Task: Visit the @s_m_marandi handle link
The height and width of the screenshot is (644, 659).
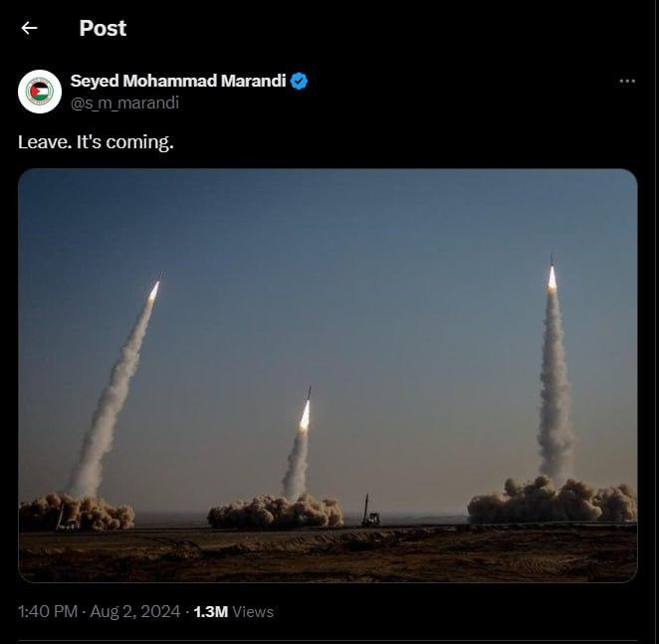Action: click(124, 103)
